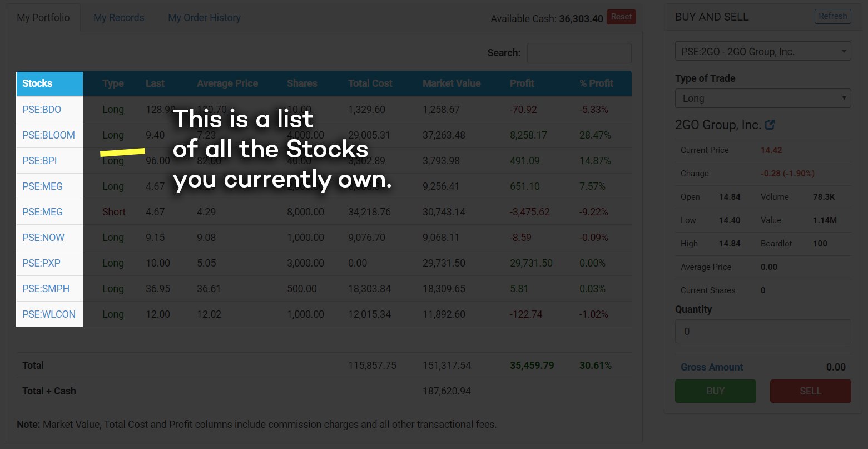Click the Refresh button in Buy and Sell

pos(832,16)
